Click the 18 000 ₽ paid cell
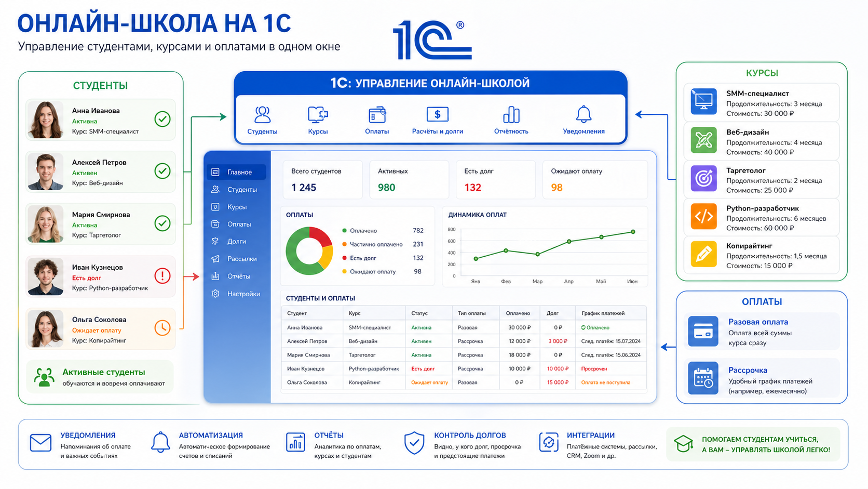The height and width of the screenshot is (489, 868). pos(519,355)
